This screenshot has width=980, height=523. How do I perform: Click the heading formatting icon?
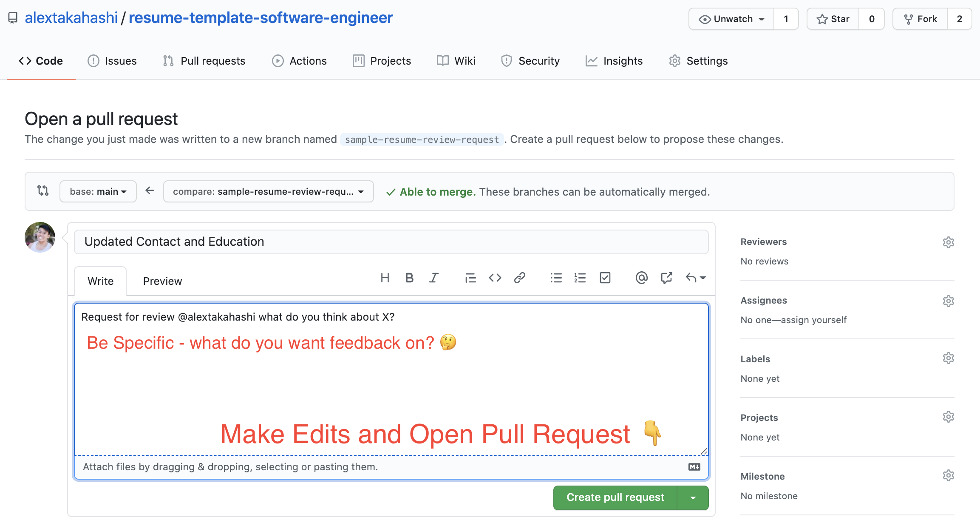[385, 278]
